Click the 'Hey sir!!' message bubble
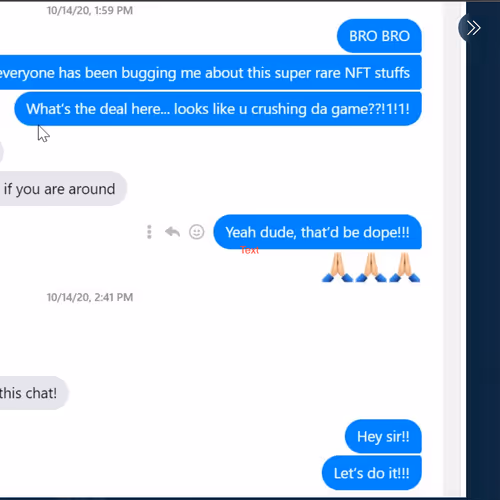 [x=383, y=437]
